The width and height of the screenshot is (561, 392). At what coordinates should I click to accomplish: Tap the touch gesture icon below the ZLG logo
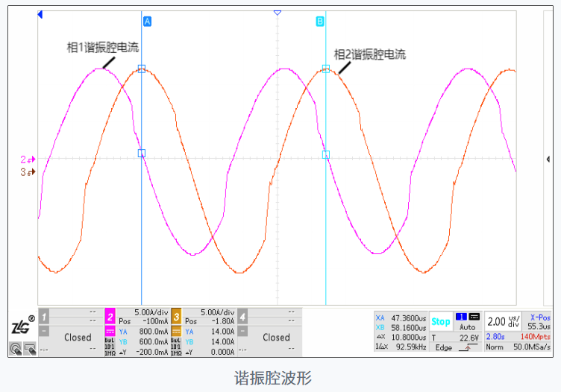point(16,349)
